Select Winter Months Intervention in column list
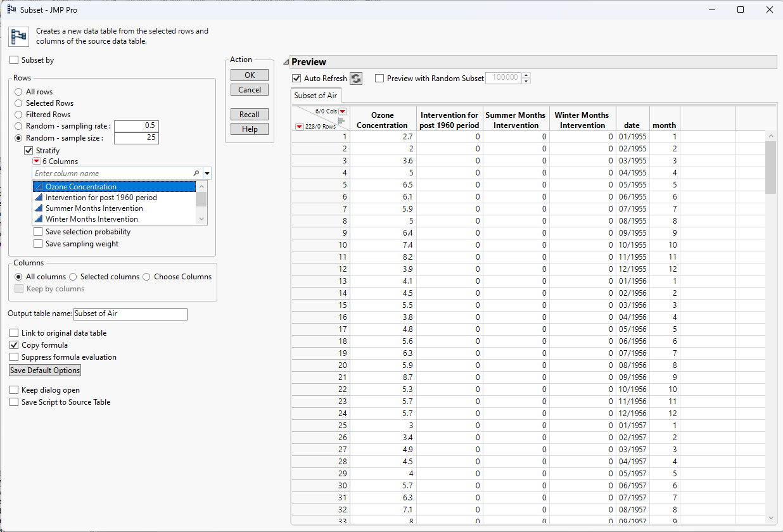 92,219
